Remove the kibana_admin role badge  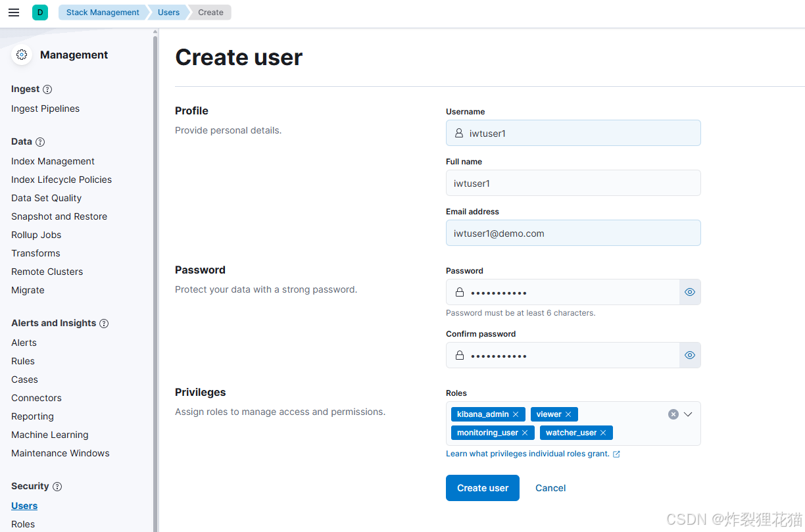pyautogui.click(x=516, y=414)
